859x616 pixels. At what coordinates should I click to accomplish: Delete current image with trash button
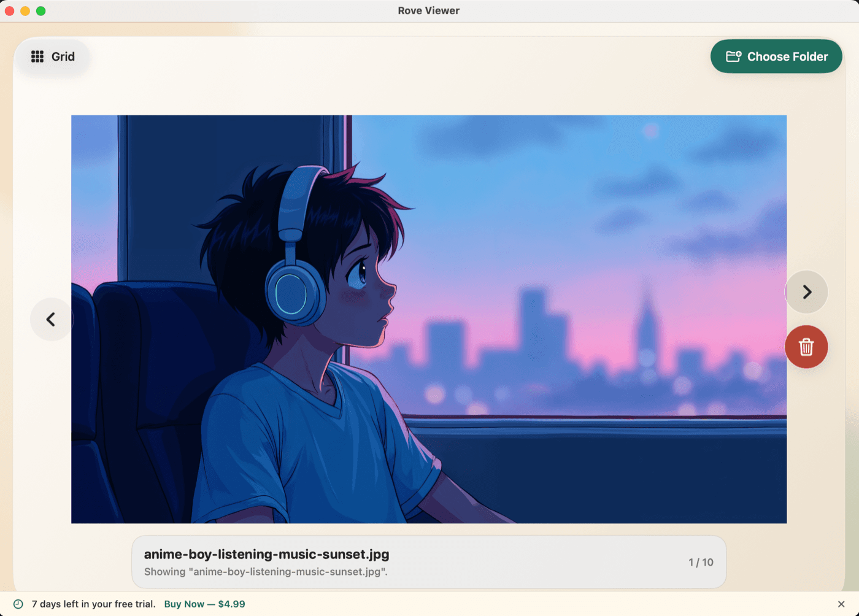(806, 347)
